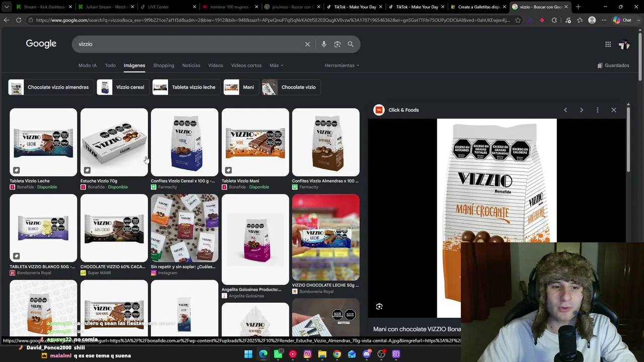
Task: Filter by Maní suggestion chip
Action: coord(240,87)
